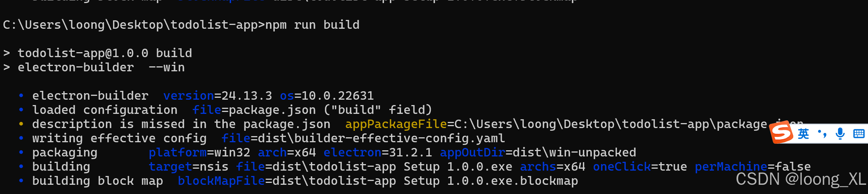Click the blue "platform" label on packaging line
The image size is (868, 194).
click(x=177, y=153)
